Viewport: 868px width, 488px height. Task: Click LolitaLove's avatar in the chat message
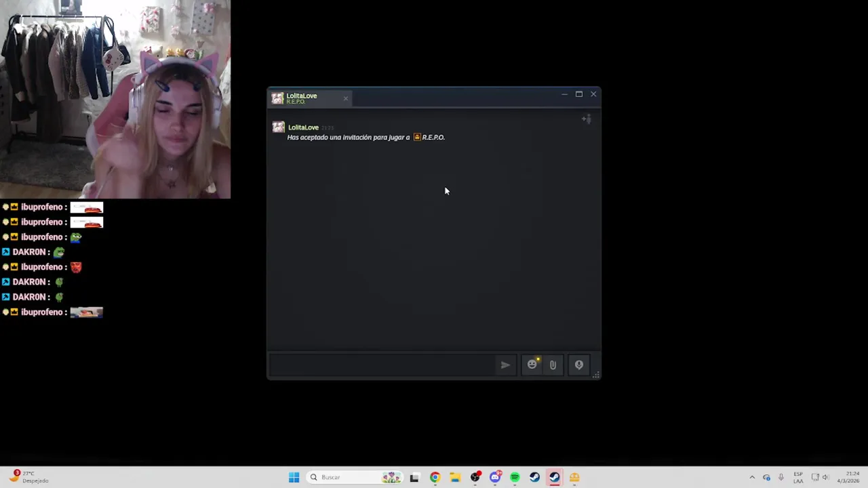278,127
